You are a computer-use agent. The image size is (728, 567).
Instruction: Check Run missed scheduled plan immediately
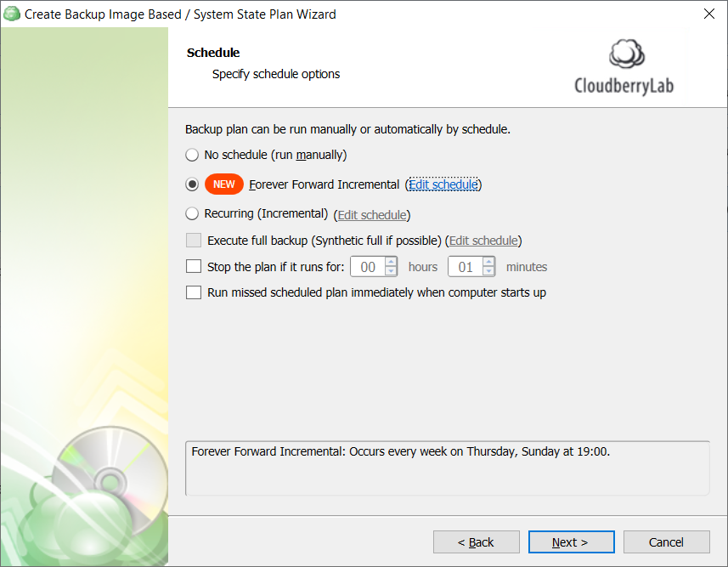point(194,292)
